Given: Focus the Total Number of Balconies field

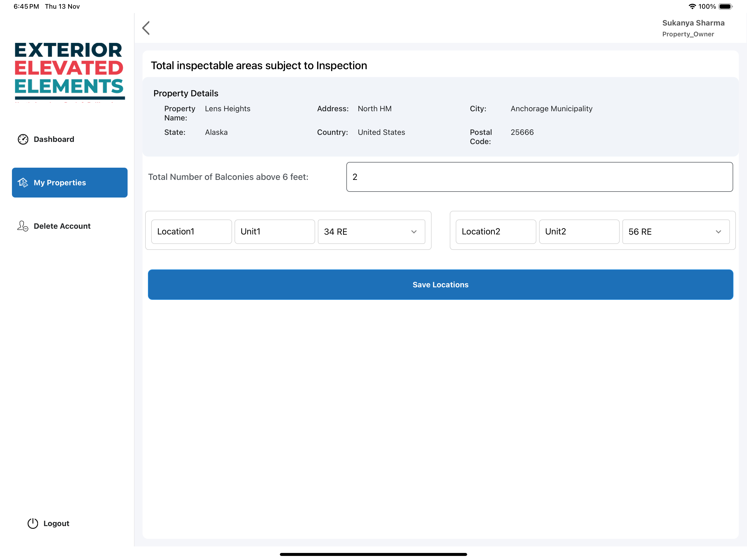Looking at the screenshot, I should coord(540,177).
